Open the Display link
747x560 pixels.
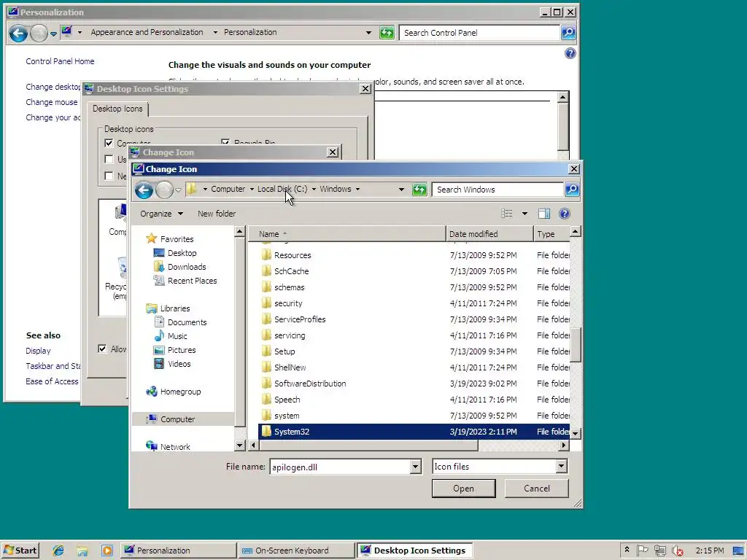[38, 351]
